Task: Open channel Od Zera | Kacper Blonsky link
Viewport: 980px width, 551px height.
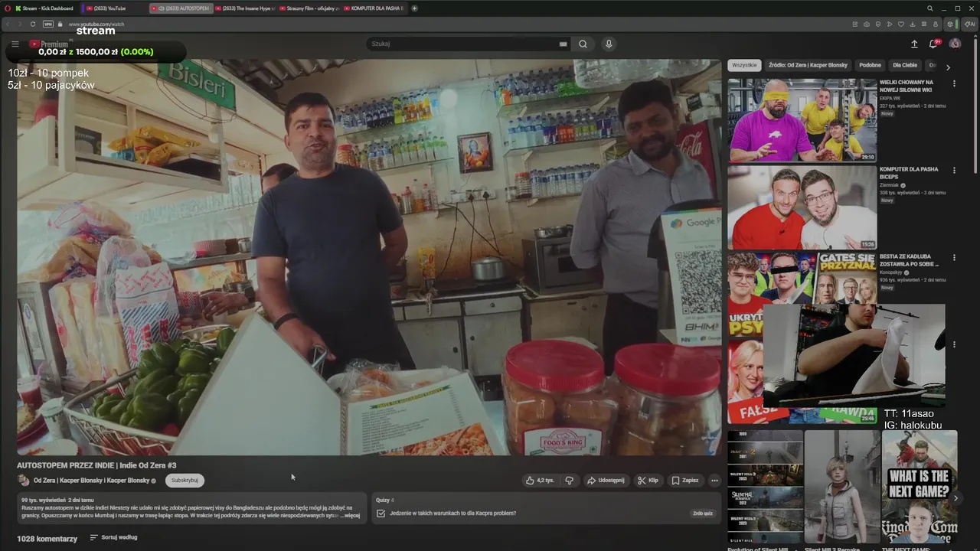Action: click(x=91, y=481)
